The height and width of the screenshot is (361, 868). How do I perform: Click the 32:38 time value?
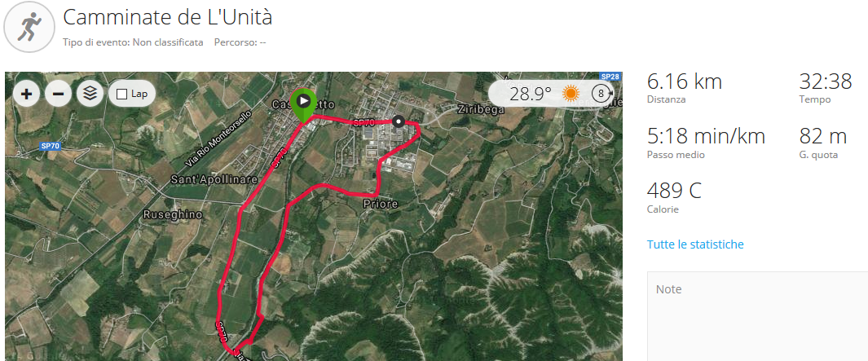click(x=826, y=81)
